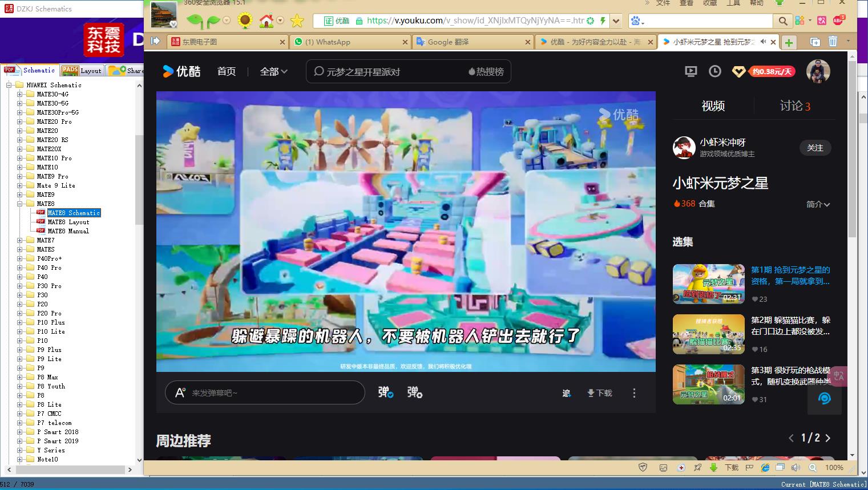Click the ABP ad blocker extension icon

838,21
